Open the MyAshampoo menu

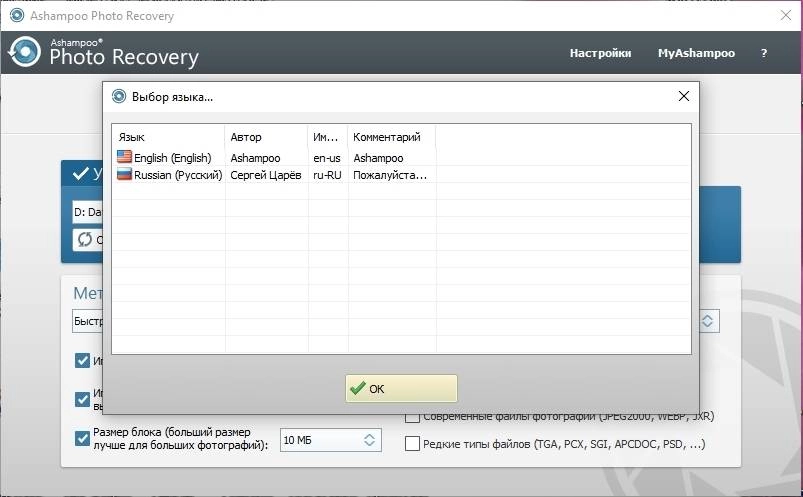coord(696,53)
